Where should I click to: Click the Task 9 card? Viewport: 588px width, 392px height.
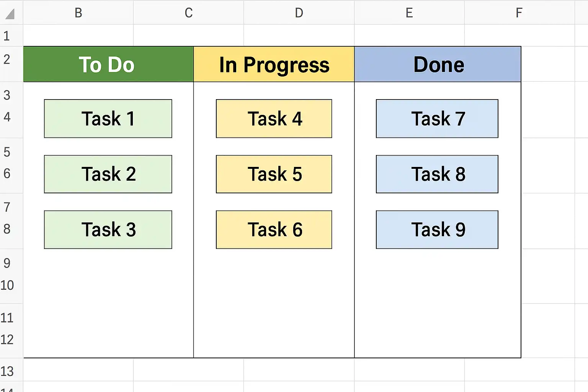pyautogui.click(x=437, y=230)
